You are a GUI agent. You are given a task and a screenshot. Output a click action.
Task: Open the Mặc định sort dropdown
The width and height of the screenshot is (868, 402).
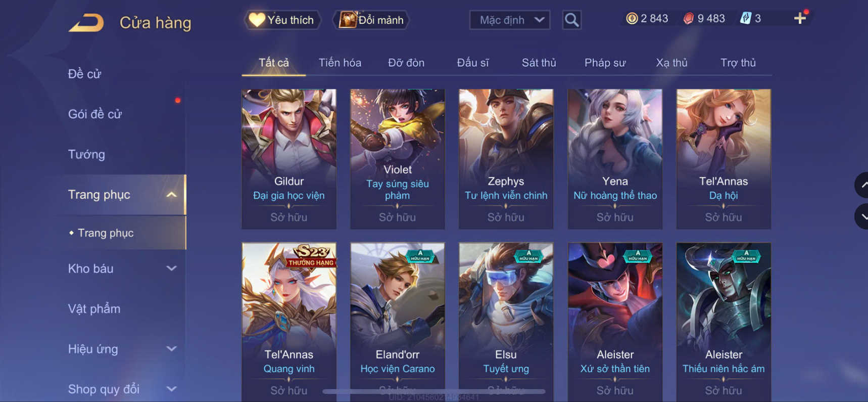click(x=509, y=20)
